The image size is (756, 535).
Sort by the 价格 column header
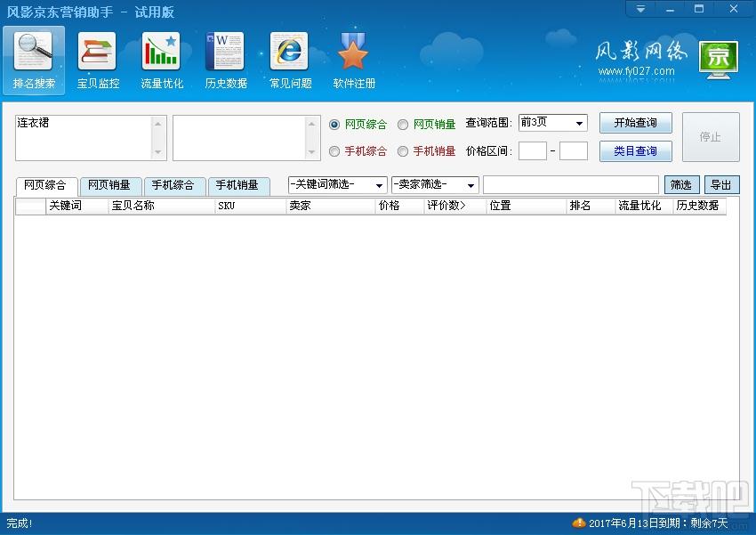point(399,206)
